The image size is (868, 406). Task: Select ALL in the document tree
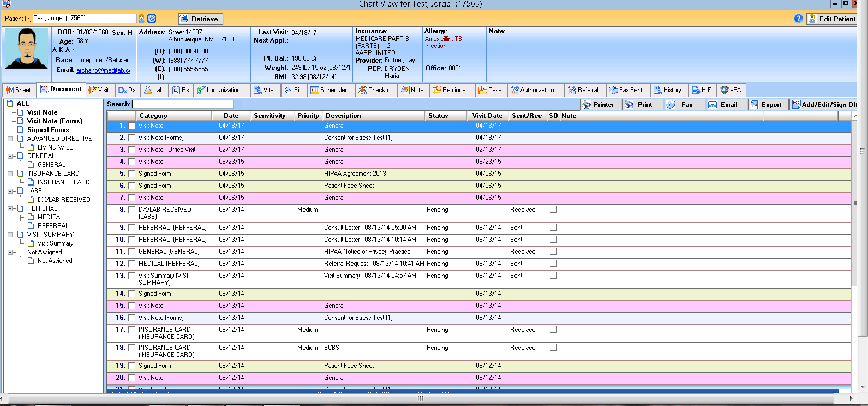coord(22,104)
